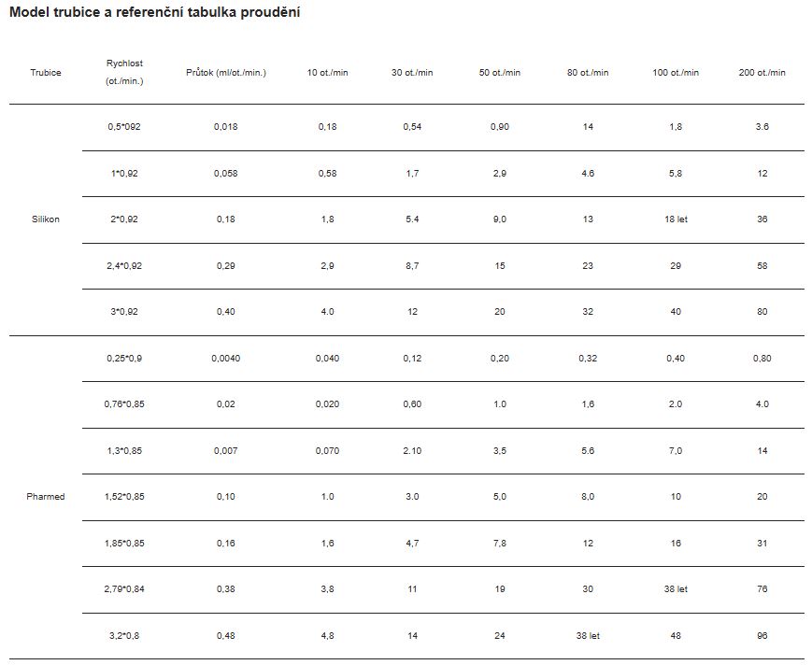Click the '1,52*0,85' tube size cell

tap(124, 497)
